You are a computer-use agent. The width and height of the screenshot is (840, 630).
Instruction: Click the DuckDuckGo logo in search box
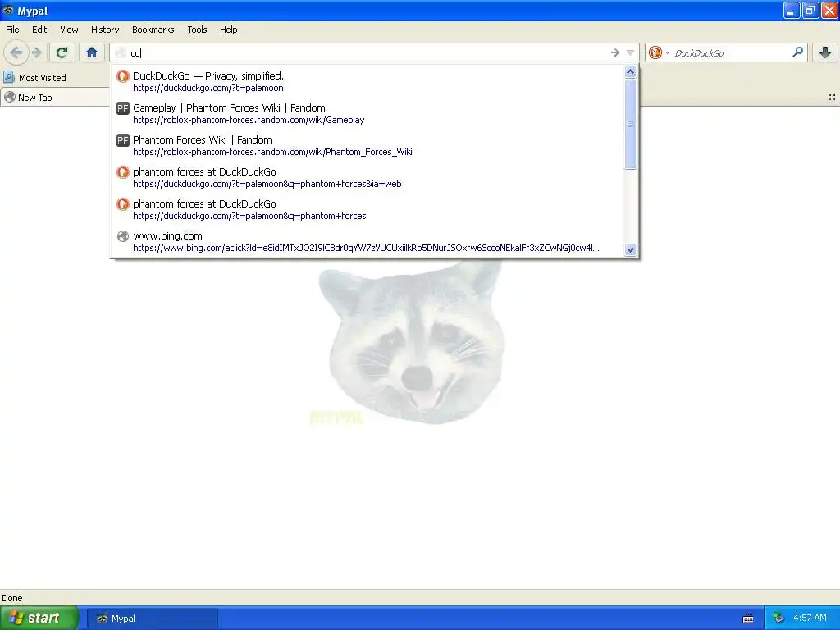pyautogui.click(x=655, y=52)
